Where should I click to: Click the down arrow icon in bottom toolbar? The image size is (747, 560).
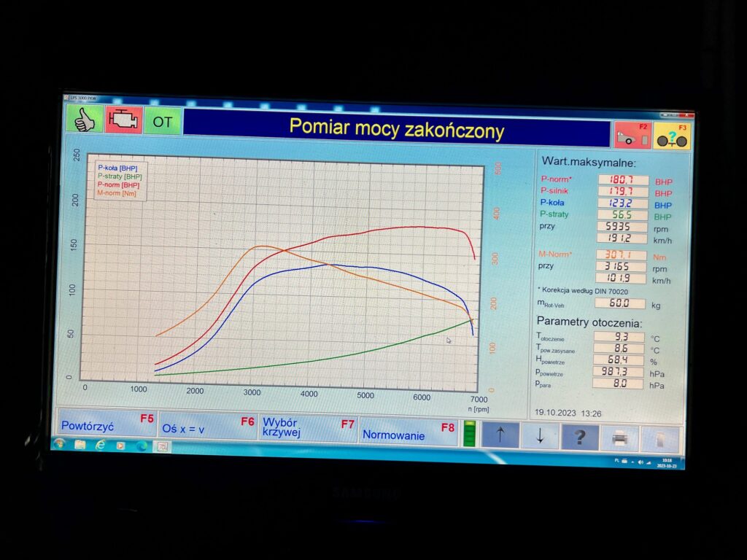pos(540,435)
